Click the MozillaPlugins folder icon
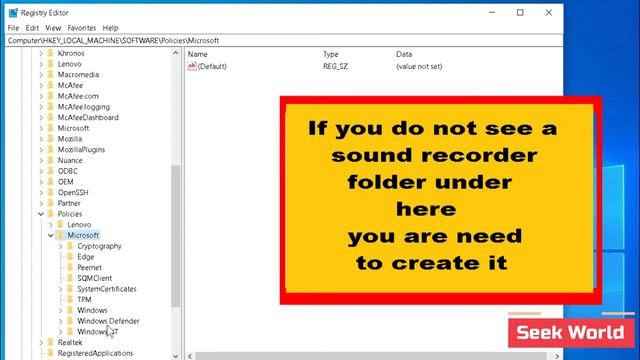The image size is (640, 360). coord(51,149)
